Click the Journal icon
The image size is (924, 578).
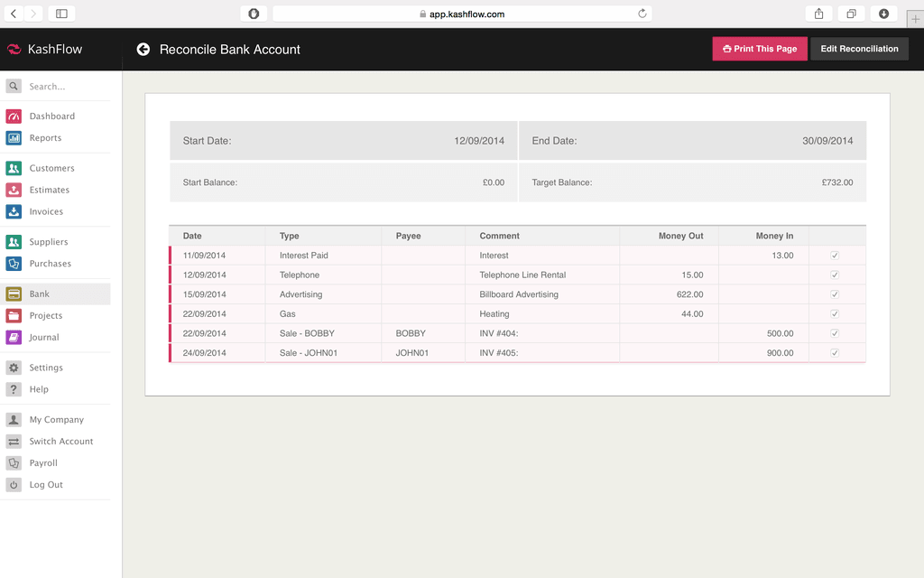pos(14,337)
